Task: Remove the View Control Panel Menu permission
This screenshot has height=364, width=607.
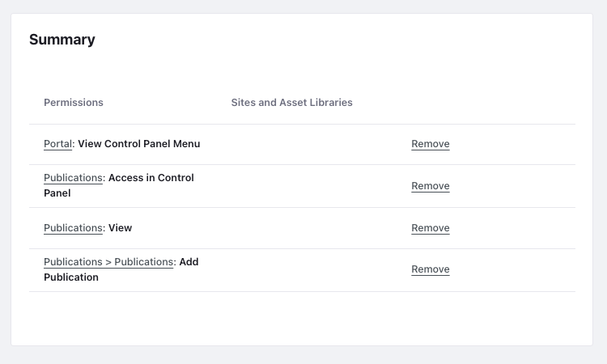Action: pyautogui.click(x=430, y=144)
